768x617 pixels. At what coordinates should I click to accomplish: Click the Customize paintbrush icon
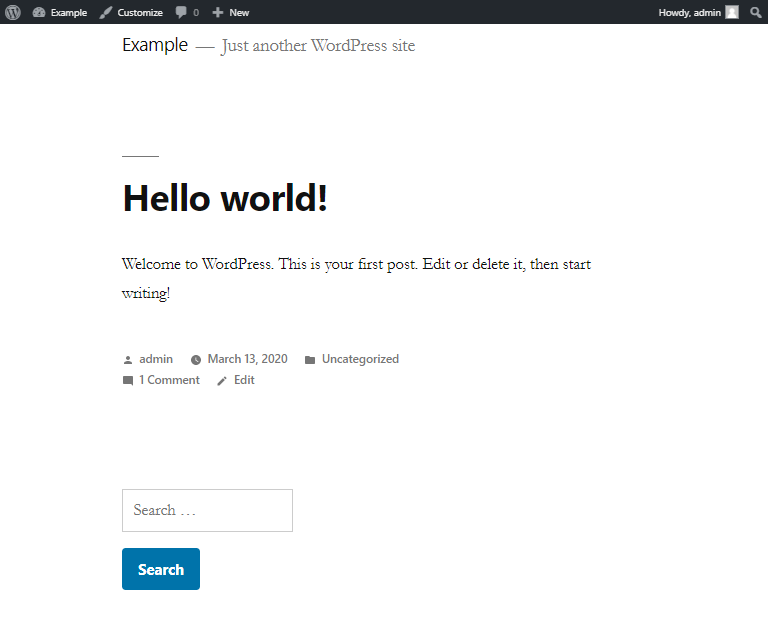[x=105, y=12]
